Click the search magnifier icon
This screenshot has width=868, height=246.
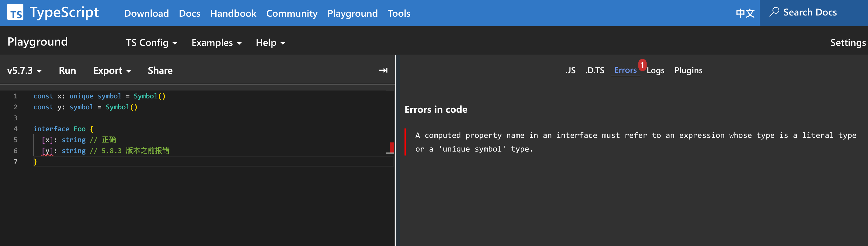[x=774, y=12]
